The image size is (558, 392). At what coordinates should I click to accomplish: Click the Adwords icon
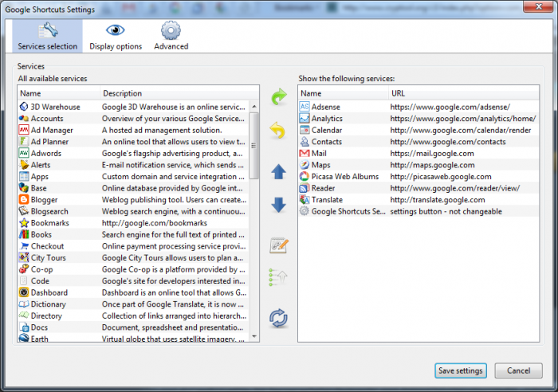(x=24, y=153)
